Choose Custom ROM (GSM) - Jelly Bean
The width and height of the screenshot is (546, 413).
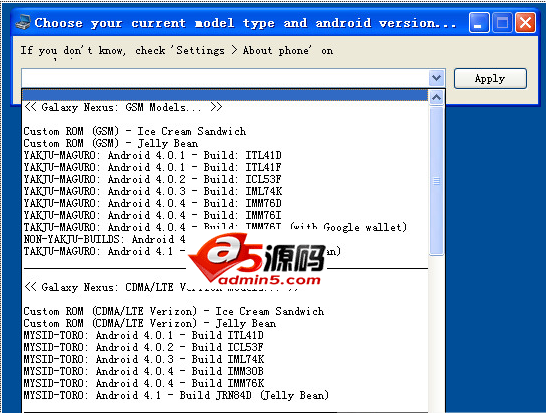111,143
